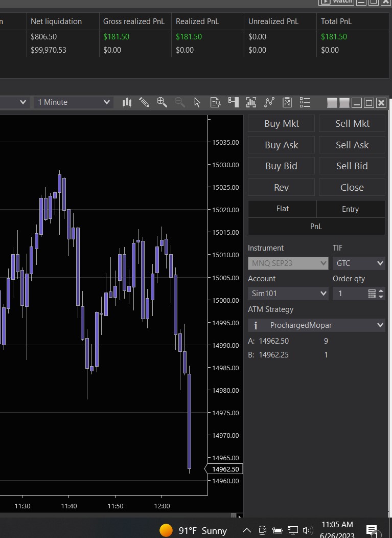Open the ProchargedMopar ATM Strategy dropdown

coord(316,325)
